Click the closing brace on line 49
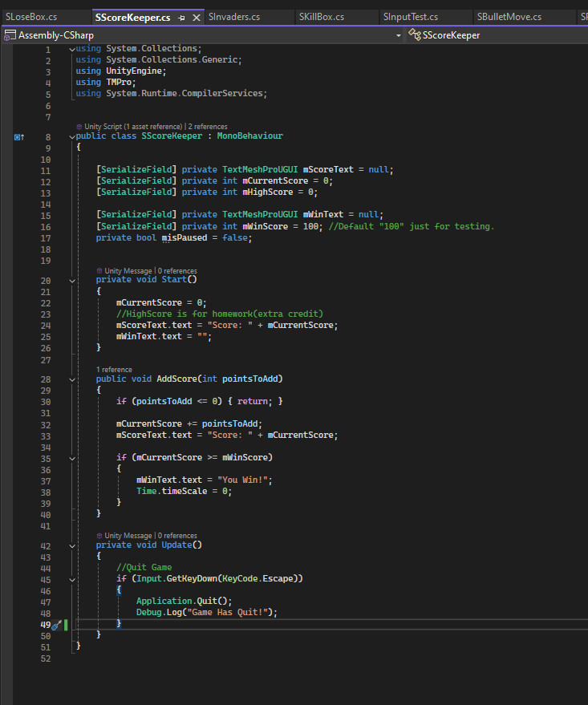Viewport: 588px width, 705px height. (119, 624)
